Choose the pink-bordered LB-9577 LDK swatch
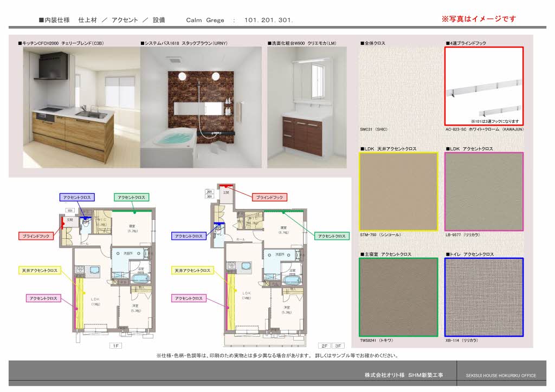Screen dimensions: 555x392 coord(484,192)
